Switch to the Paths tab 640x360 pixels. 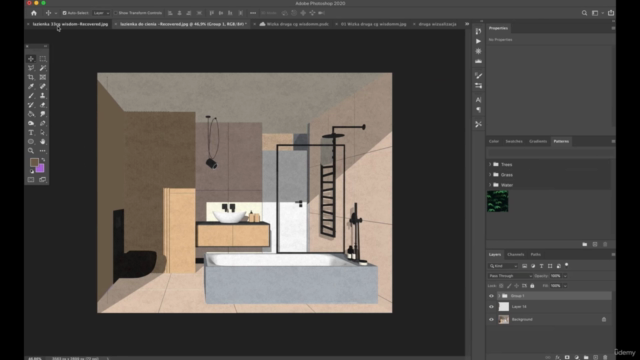[536, 254]
